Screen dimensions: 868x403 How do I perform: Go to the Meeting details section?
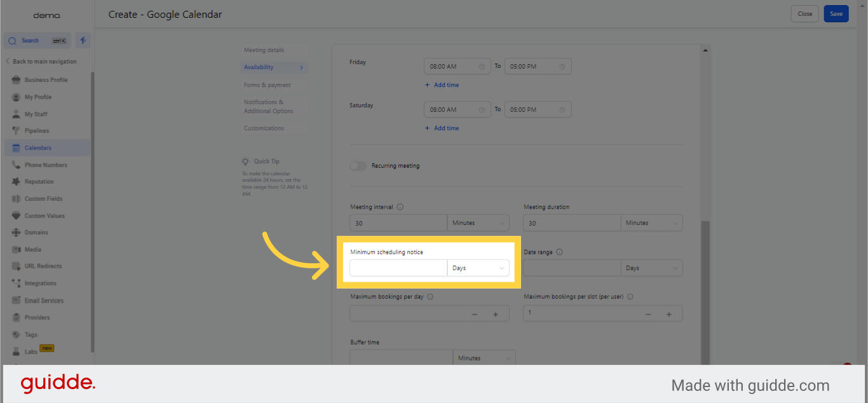click(x=264, y=50)
